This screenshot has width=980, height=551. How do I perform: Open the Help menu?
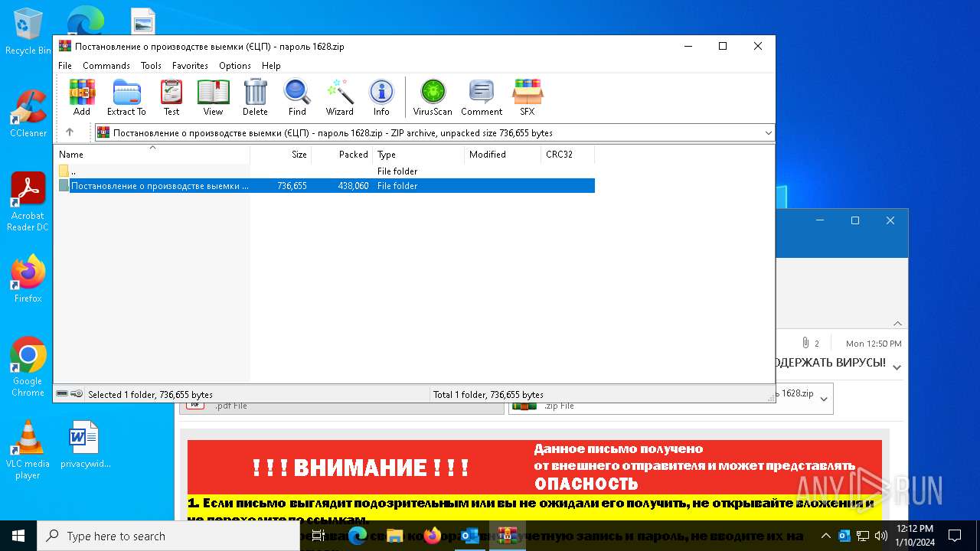point(271,66)
